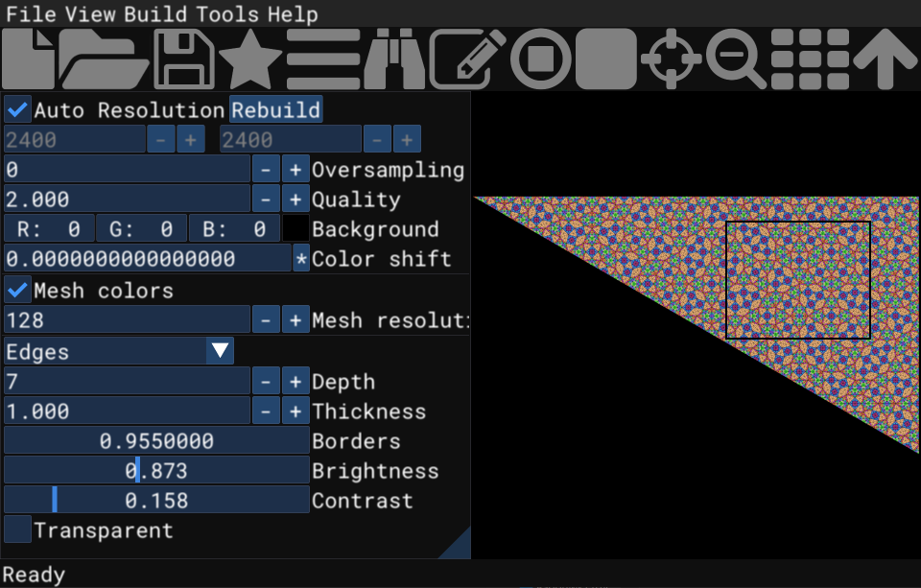This screenshot has width=921, height=588.
Task: Open the Build menu
Action: click(x=155, y=14)
